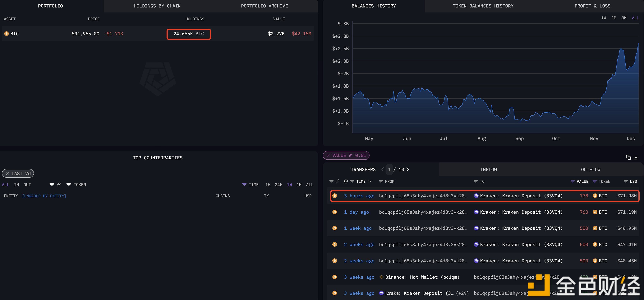Viewport: 644px width, 300px height.
Task: Show only OUT counterparties
Action: pyautogui.click(x=27, y=185)
